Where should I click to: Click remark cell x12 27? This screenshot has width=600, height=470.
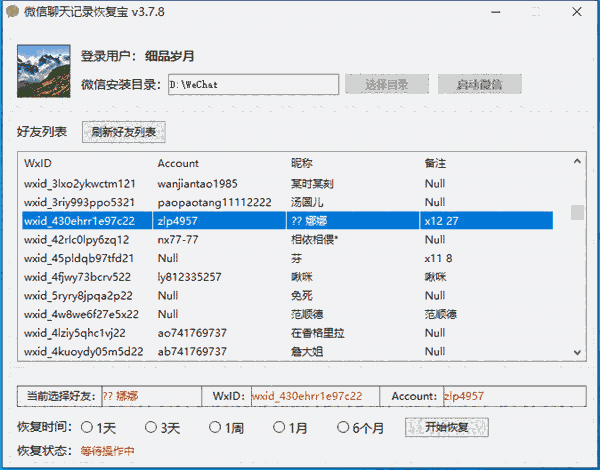441,221
